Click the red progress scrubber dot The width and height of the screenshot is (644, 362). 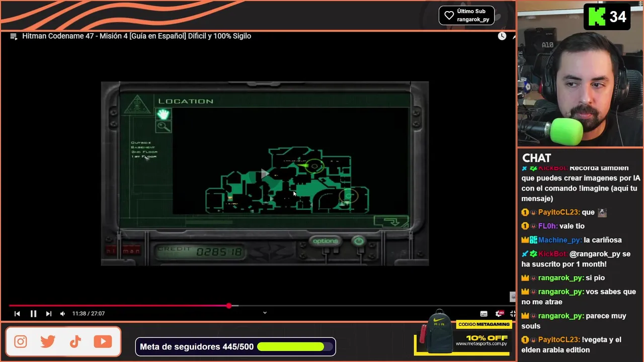(229, 306)
